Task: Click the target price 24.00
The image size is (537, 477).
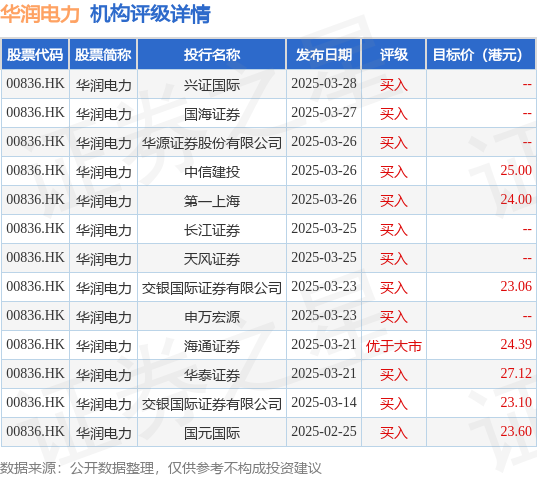Action: click(516, 199)
